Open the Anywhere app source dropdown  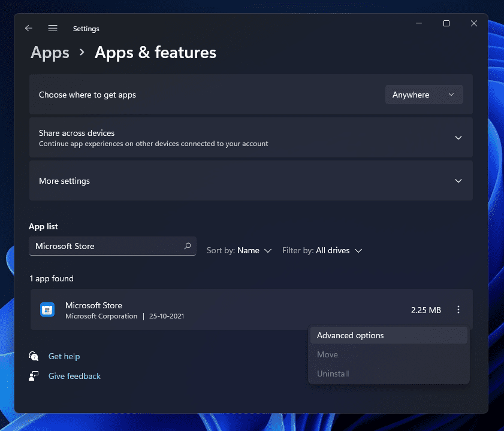click(424, 95)
